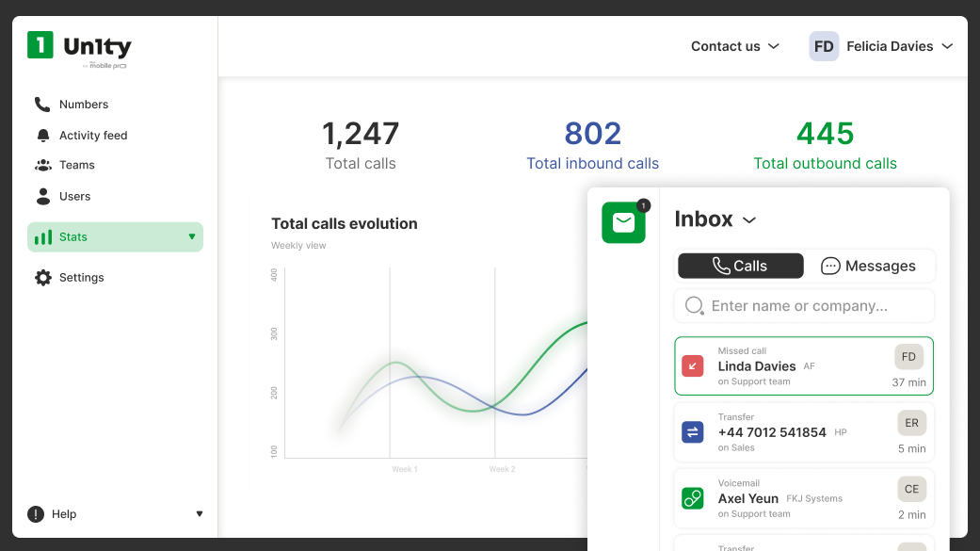This screenshot has width=980, height=551.
Task: Click the green Inbox envelope icon
Action: 623,222
